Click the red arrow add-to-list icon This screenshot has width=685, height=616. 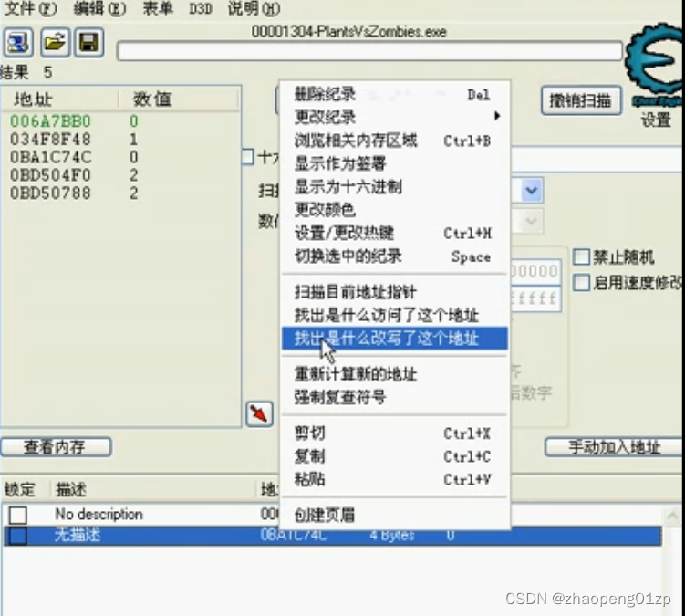tap(259, 413)
